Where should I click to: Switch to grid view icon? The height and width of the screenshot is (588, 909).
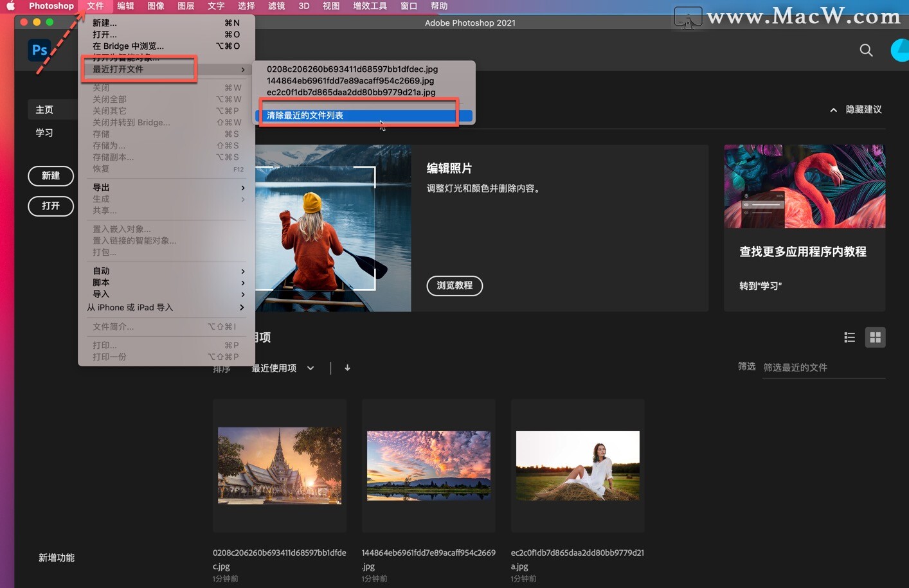[875, 337]
